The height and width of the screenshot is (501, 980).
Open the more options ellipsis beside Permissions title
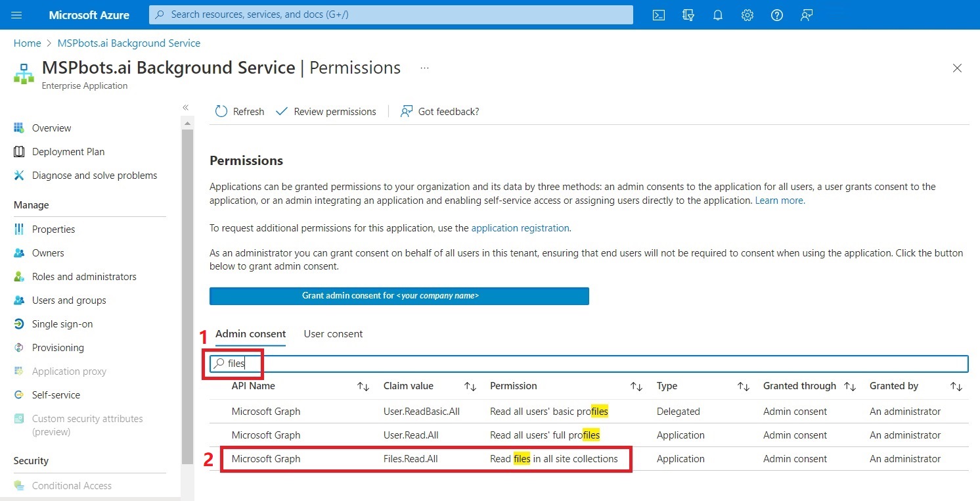[424, 68]
